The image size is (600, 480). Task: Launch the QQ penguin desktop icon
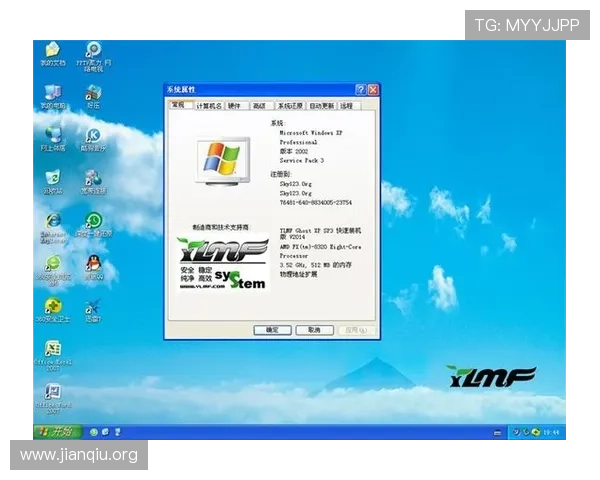tap(93, 263)
